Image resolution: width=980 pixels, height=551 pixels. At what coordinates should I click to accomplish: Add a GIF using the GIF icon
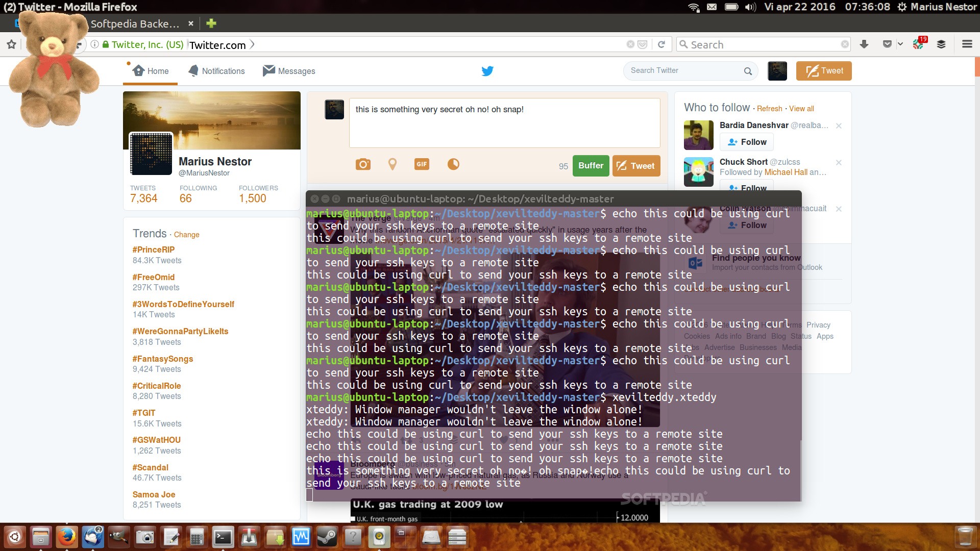tap(422, 164)
